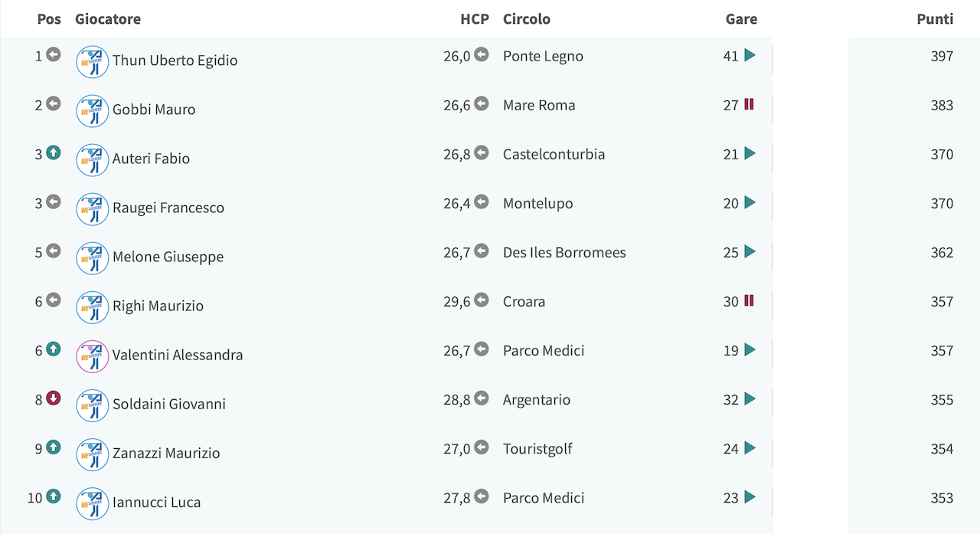The width and height of the screenshot is (980, 534).
Task: Click Zanazzi Maurizio's golfer avatar icon
Action: click(93, 454)
